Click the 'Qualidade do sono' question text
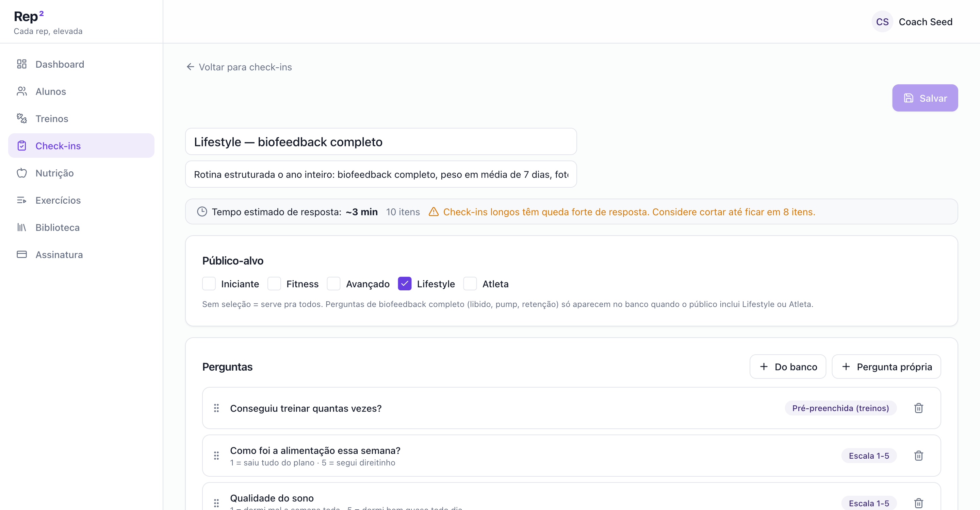 [x=272, y=498]
